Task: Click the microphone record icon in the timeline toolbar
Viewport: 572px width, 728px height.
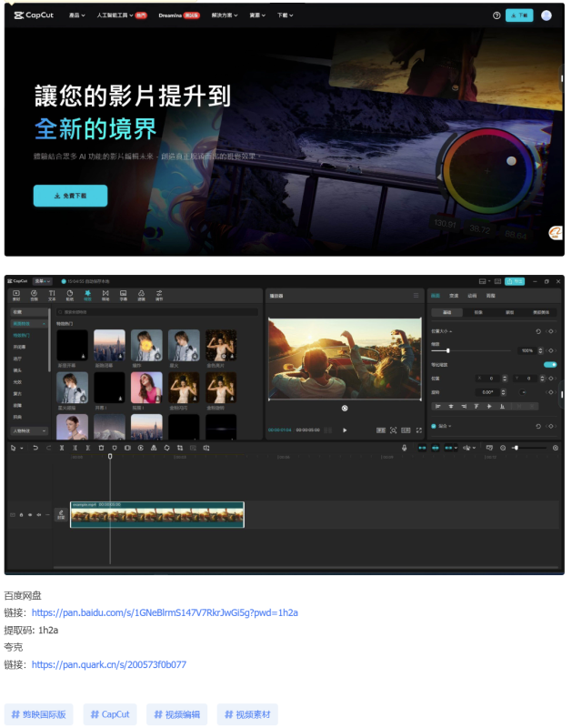Action: (x=405, y=448)
